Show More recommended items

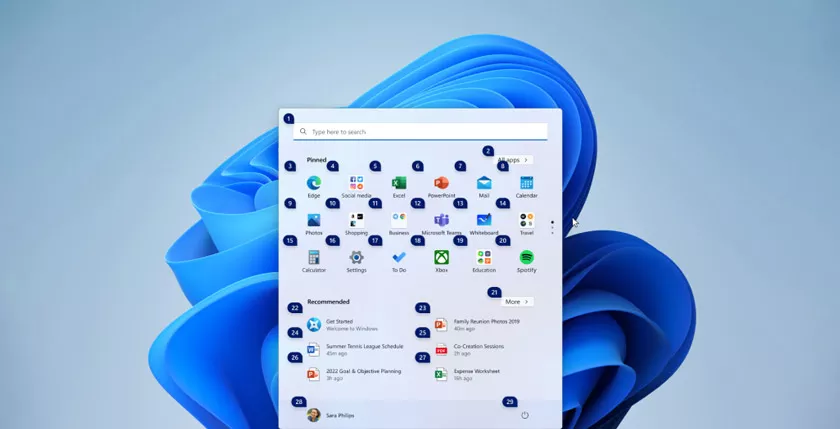517,302
